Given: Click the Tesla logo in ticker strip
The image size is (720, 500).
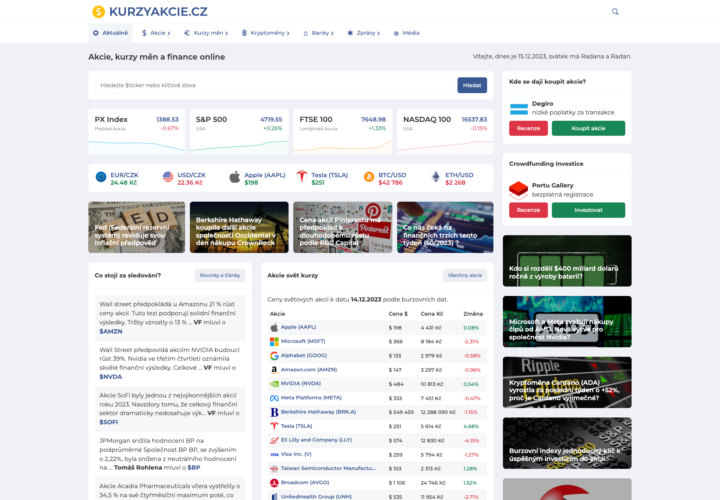Looking at the screenshot, I should tap(302, 177).
